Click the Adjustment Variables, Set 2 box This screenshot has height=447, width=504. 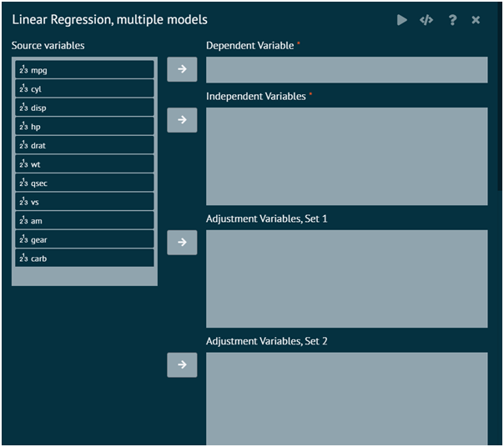click(347, 399)
